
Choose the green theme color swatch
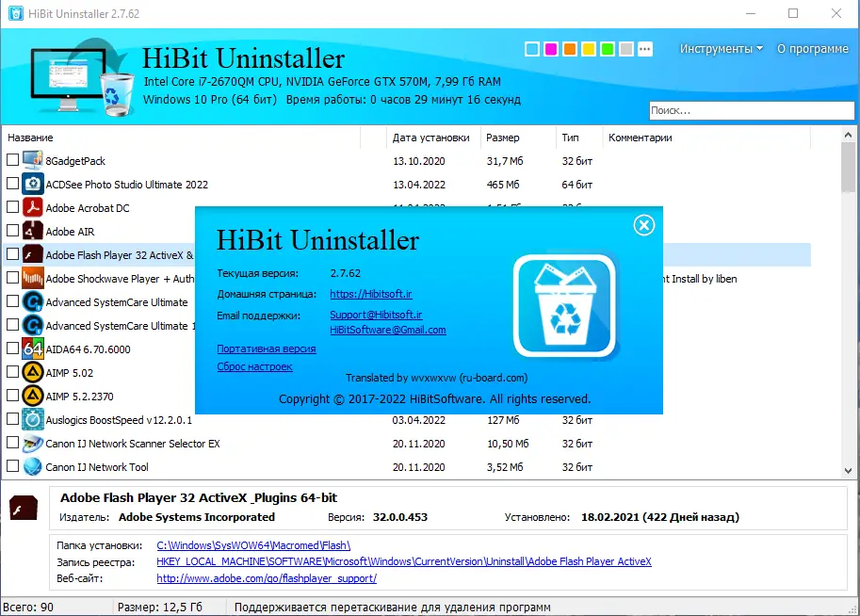(x=608, y=49)
